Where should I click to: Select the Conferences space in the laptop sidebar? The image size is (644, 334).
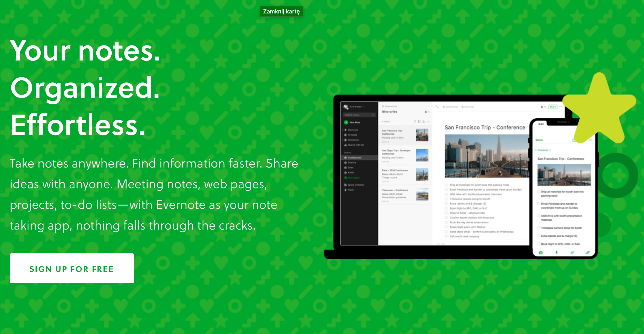click(x=359, y=158)
